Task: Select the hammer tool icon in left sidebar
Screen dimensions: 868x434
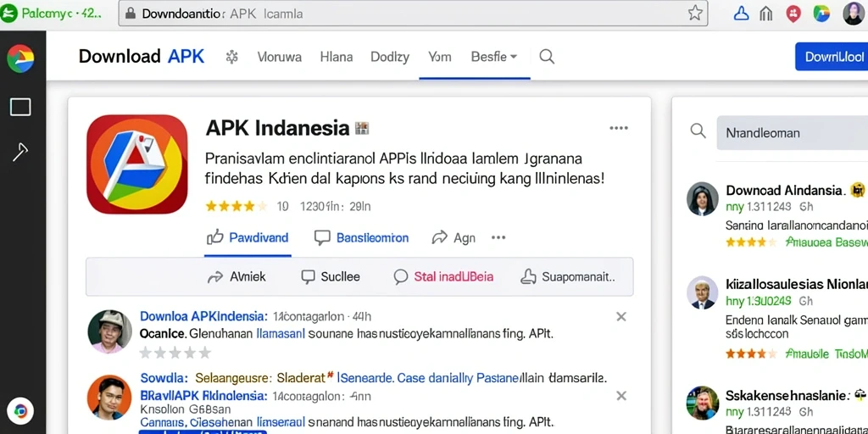Action: coord(20,152)
